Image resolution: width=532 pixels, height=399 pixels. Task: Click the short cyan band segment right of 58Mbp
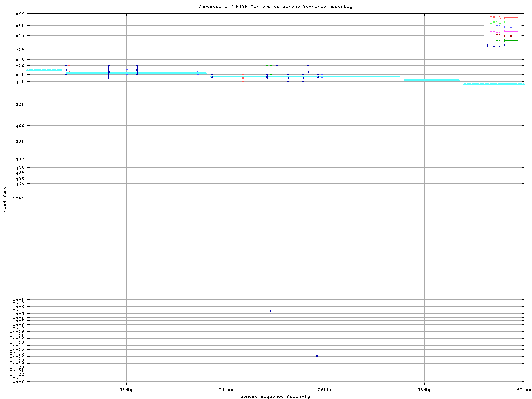pyautogui.click(x=431, y=80)
